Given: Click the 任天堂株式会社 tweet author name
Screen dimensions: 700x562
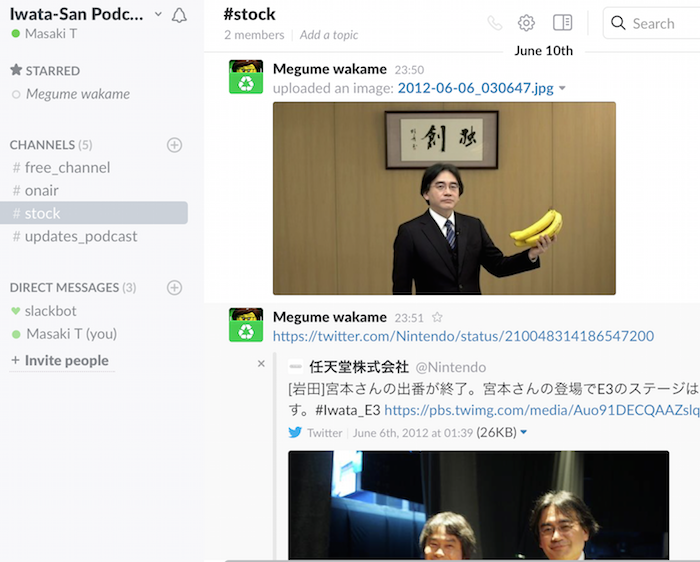Looking at the screenshot, I should [359, 367].
